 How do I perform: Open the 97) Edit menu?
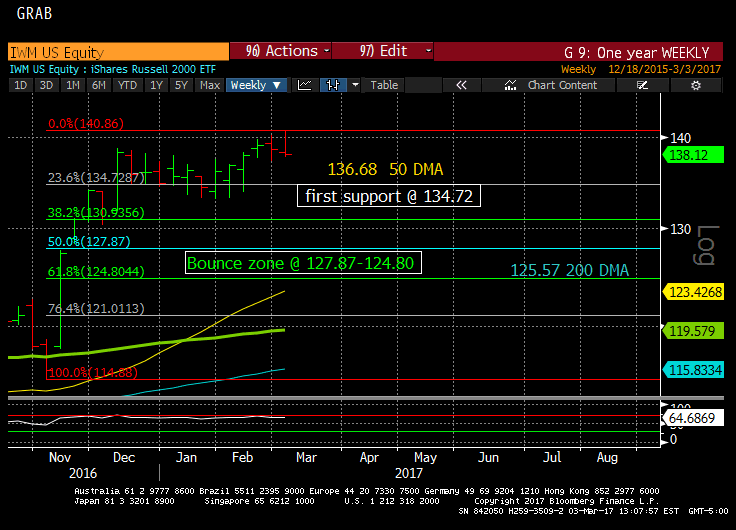[383, 51]
